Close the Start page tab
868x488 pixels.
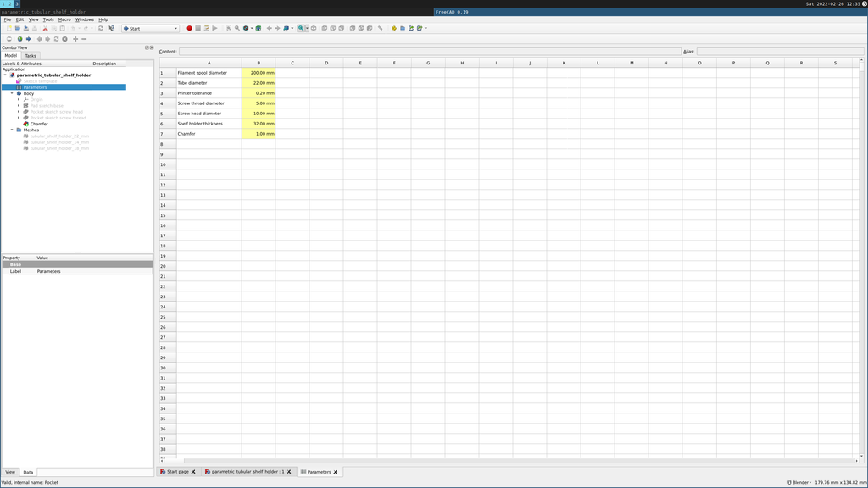(x=193, y=472)
